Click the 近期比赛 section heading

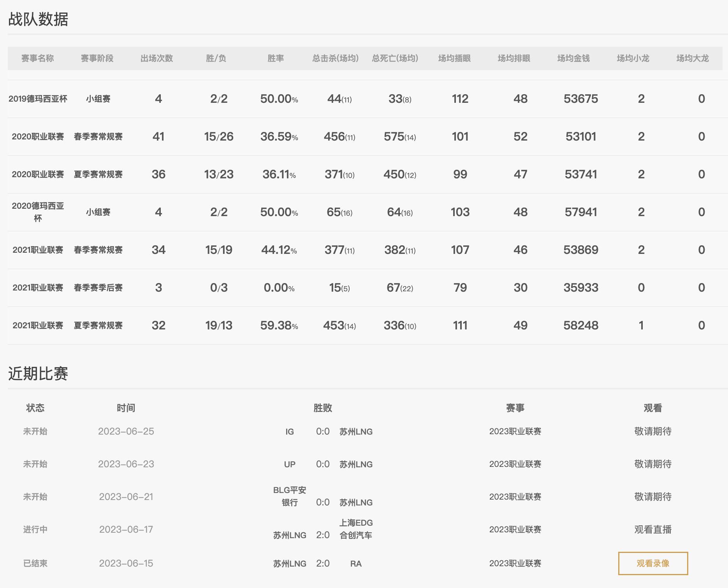click(38, 373)
